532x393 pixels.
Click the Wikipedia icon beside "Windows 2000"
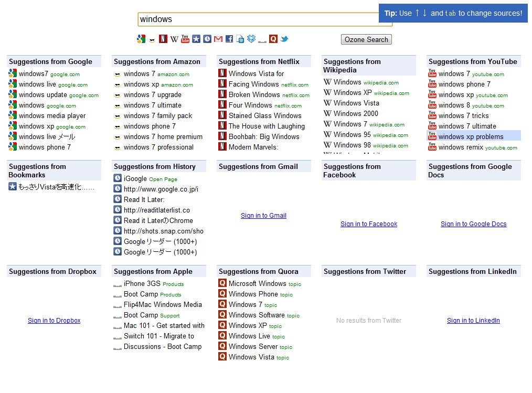coord(327,113)
